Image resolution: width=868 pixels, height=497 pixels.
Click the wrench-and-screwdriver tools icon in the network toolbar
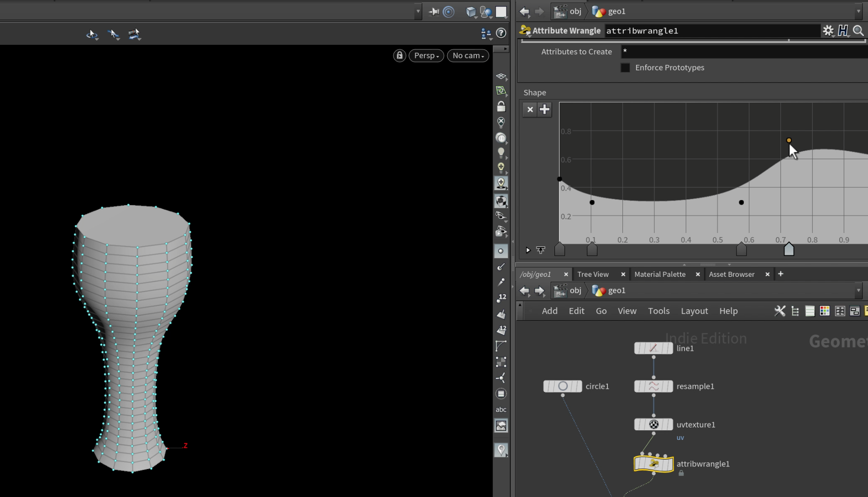tap(779, 311)
